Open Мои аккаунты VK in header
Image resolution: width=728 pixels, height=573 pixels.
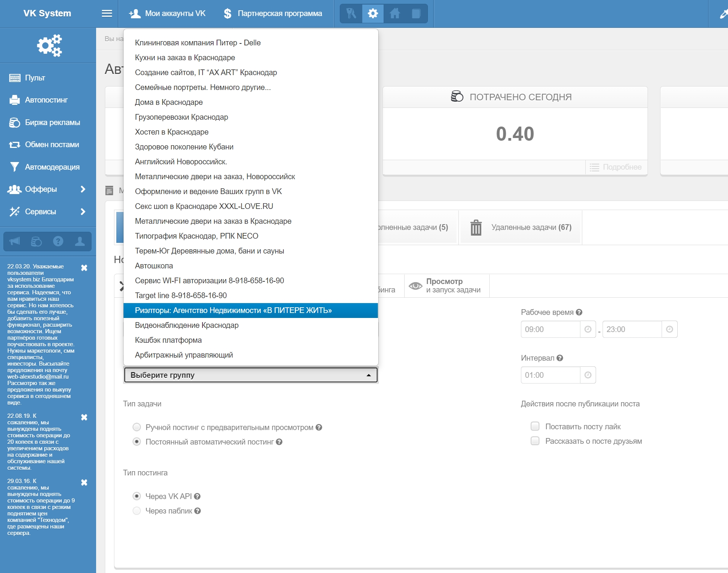pyautogui.click(x=167, y=14)
